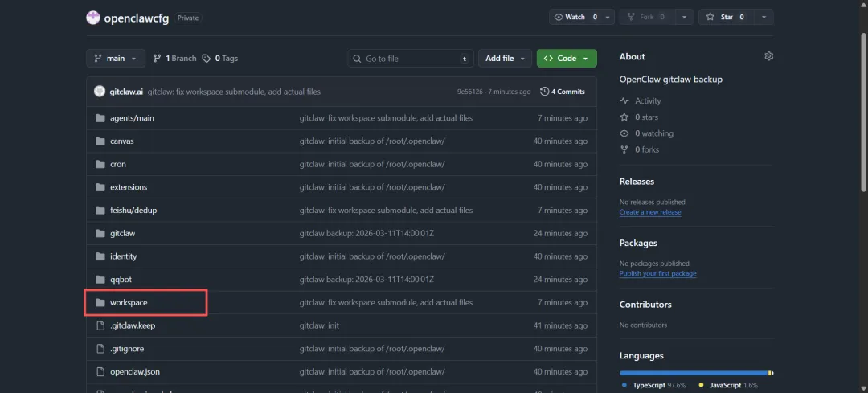The height and width of the screenshot is (393, 868).
Task: Click the page vertical scrollbar
Action: pos(863,113)
